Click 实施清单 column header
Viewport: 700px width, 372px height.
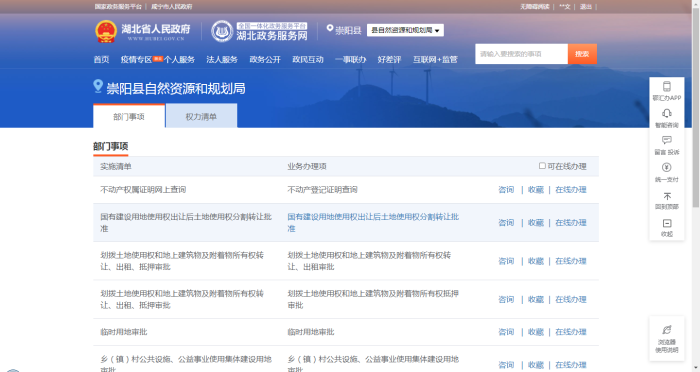click(x=116, y=166)
